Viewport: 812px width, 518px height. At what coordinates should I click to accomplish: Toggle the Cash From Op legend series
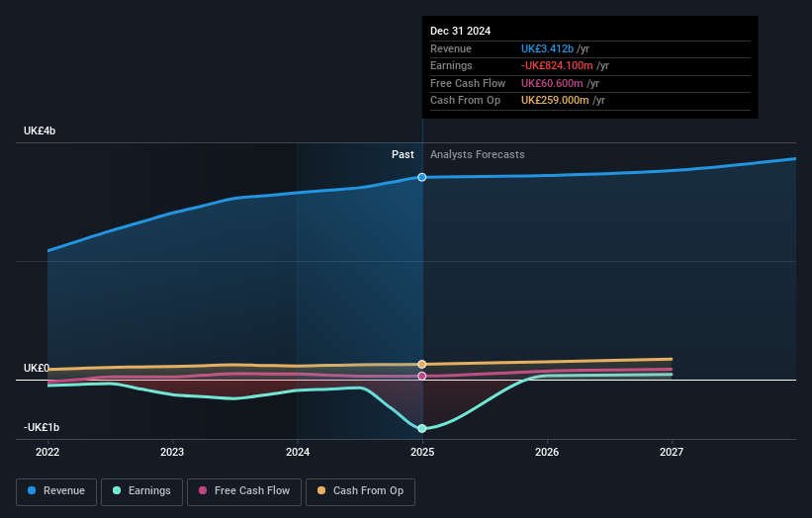[360, 491]
